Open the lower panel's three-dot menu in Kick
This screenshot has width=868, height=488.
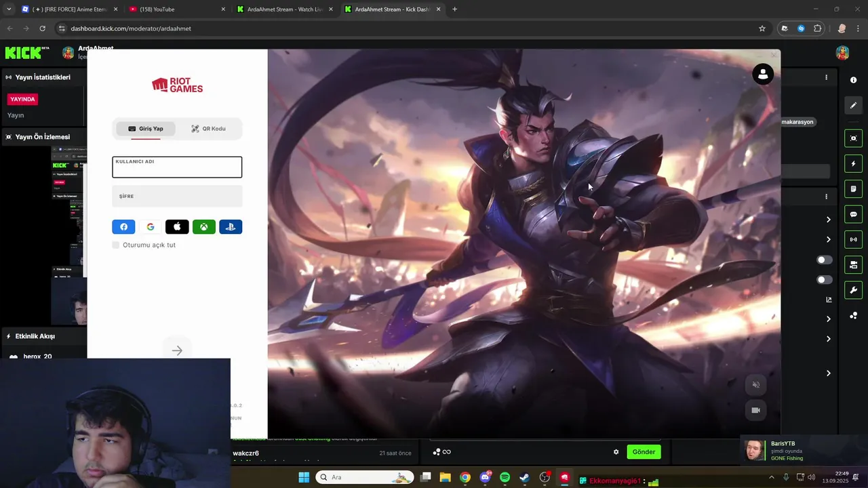(x=826, y=197)
